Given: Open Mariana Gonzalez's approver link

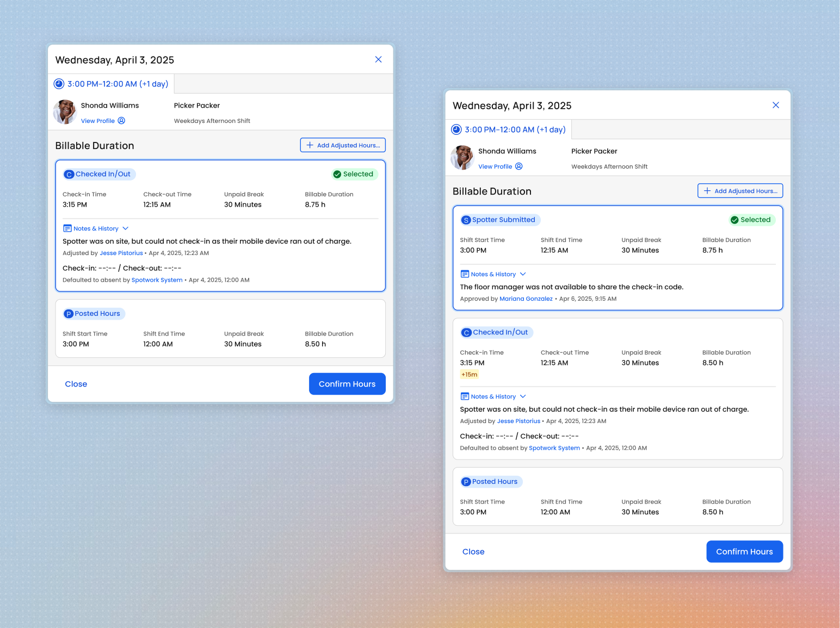Looking at the screenshot, I should point(526,299).
